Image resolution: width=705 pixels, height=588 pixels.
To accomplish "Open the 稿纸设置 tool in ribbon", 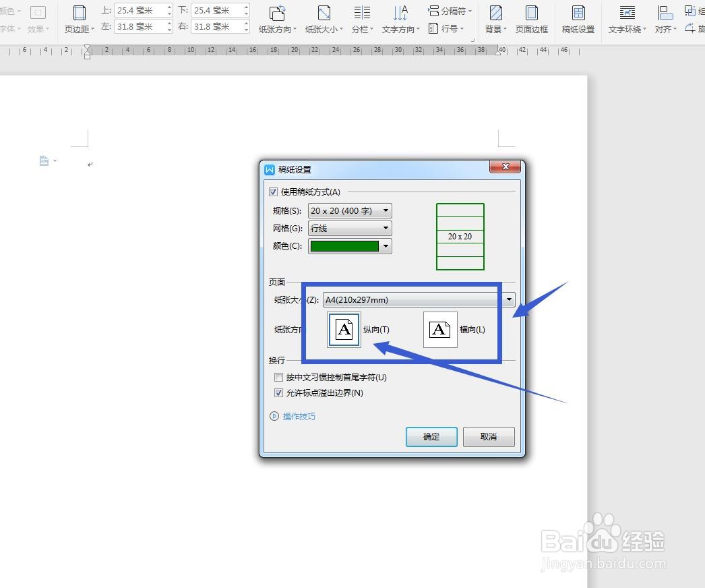I will [x=578, y=20].
